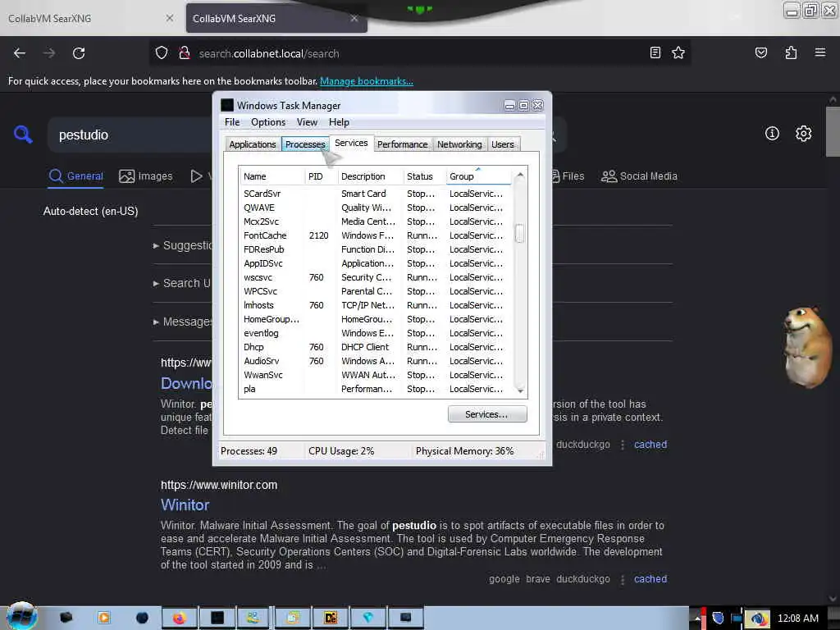Open three-dot menu next to google brave duckduckgo
This screenshot has width=840, height=630.
point(623,579)
